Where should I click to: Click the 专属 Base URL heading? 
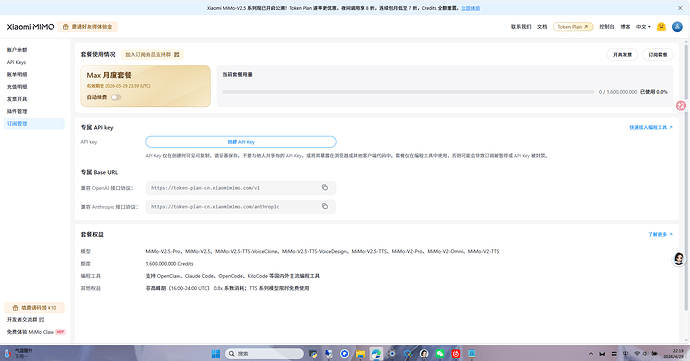[x=99, y=172]
